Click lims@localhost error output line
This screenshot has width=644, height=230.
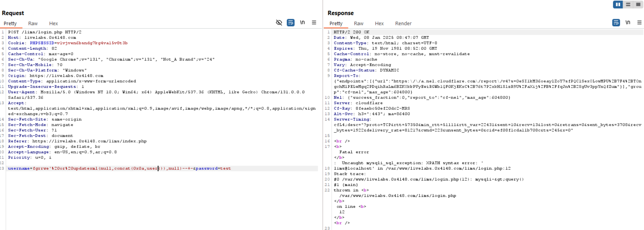[x=422, y=168]
